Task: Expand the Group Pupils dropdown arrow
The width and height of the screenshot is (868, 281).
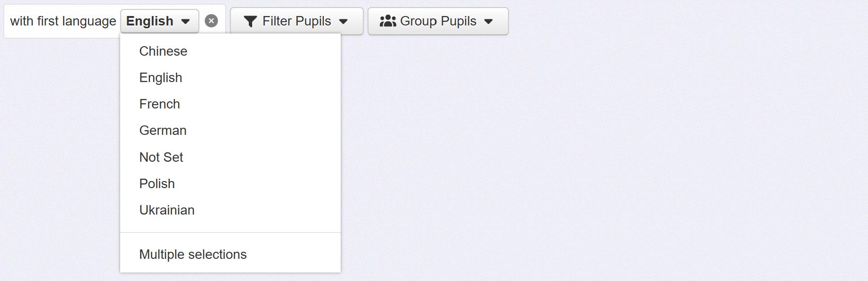Action: pyautogui.click(x=489, y=22)
